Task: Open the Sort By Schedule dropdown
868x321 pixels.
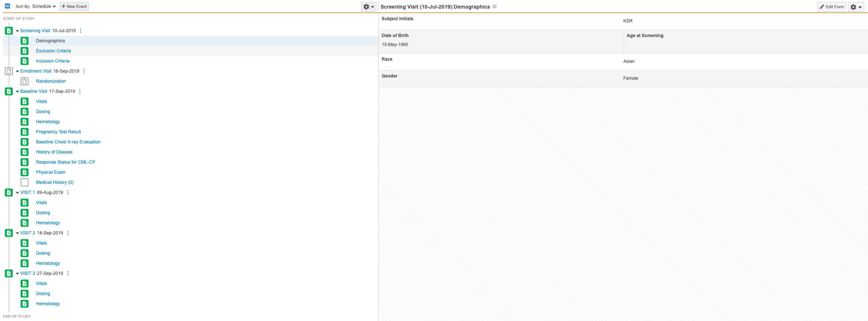Action: click(x=44, y=6)
